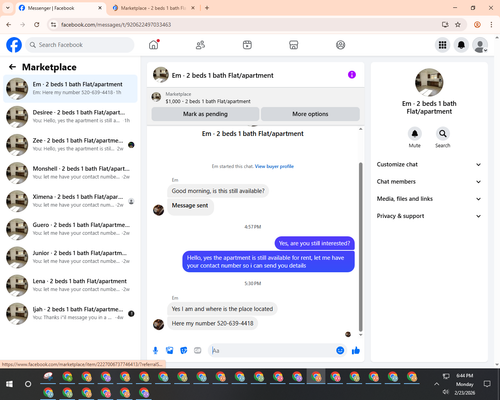Open the emoji picker smiley

[340, 350]
